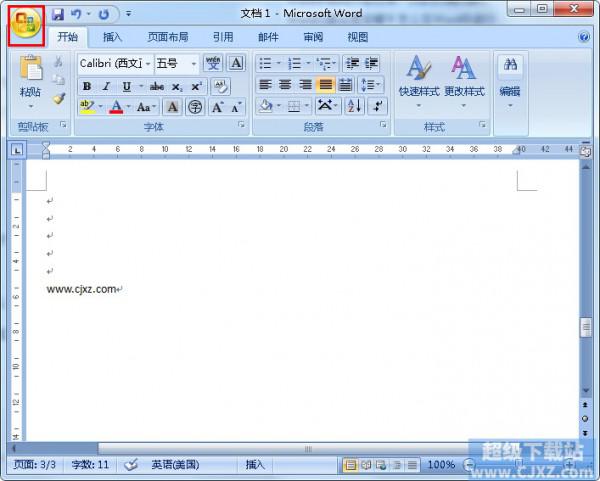Expand the numbering list options
The height and width of the screenshot is (481, 600).
point(308,63)
